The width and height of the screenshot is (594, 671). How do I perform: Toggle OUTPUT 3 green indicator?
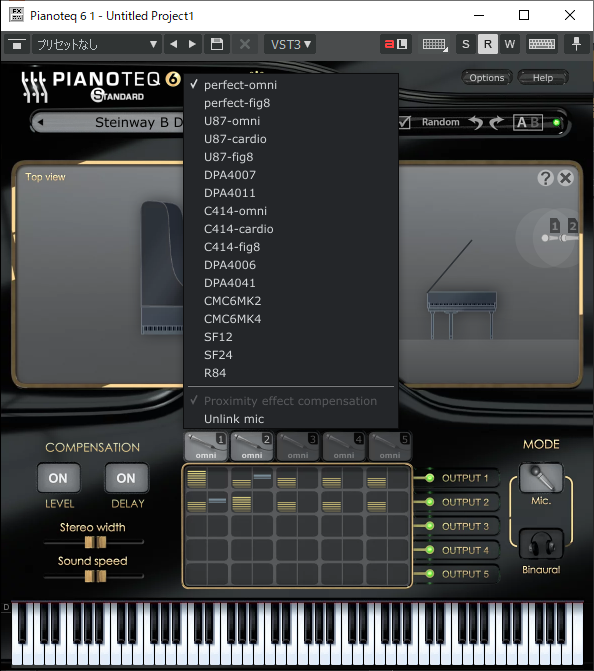pos(430,526)
